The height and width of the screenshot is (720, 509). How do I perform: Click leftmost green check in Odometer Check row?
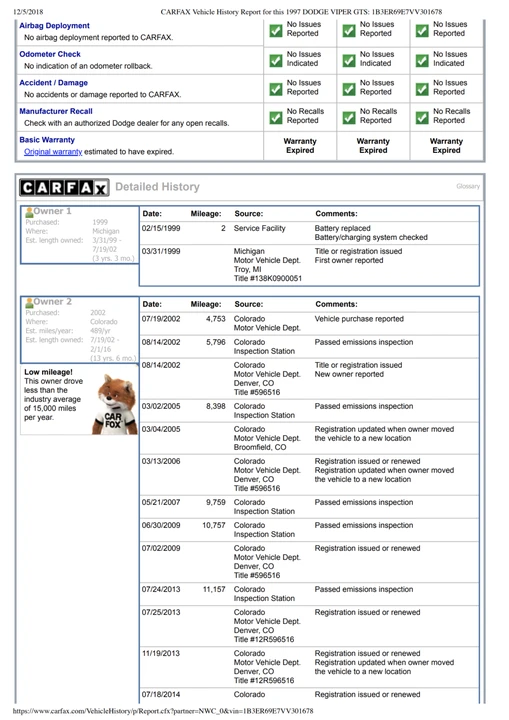click(276, 61)
